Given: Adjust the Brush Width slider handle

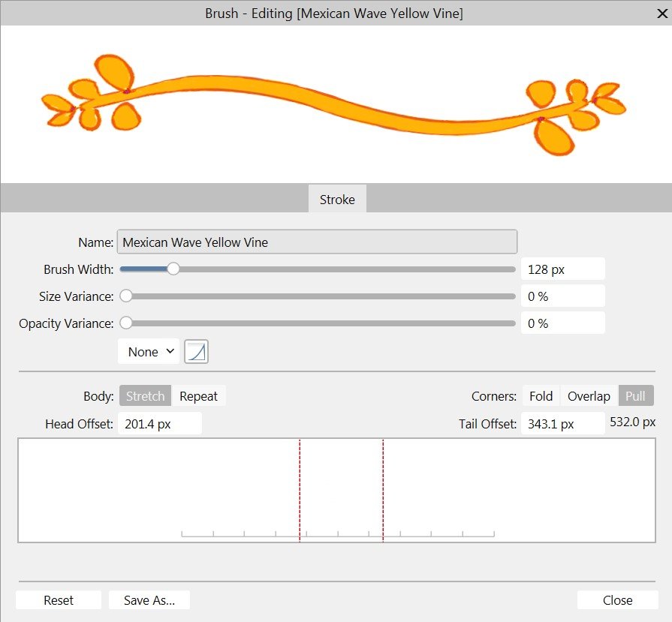Looking at the screenshot, I should click(x=173, y=269).
